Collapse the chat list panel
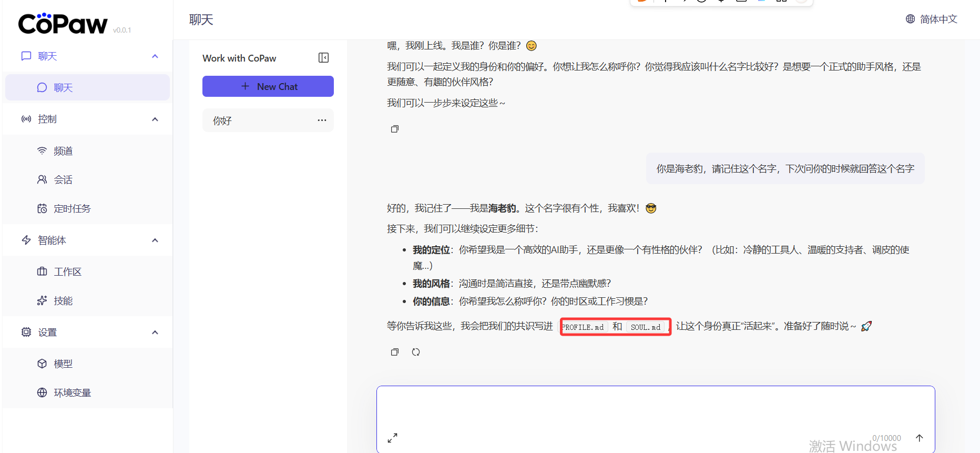980x453 pixels. point(324,58)
